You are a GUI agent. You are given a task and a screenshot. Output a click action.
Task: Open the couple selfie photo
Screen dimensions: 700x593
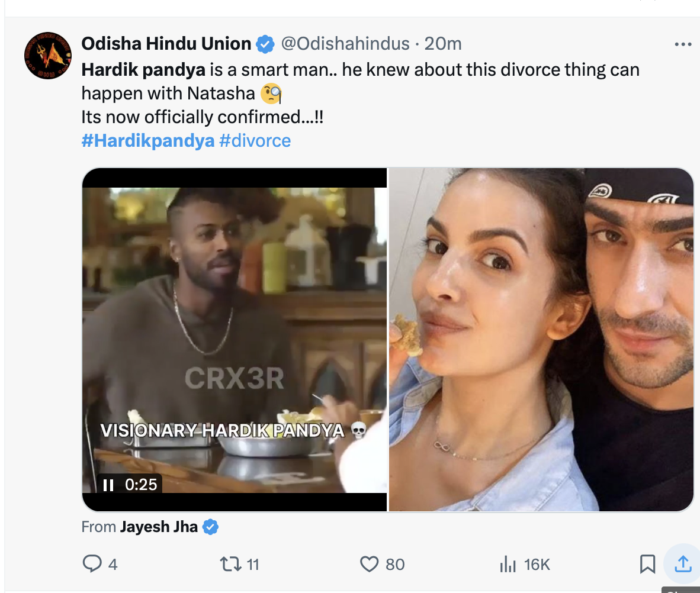(541, 339)
